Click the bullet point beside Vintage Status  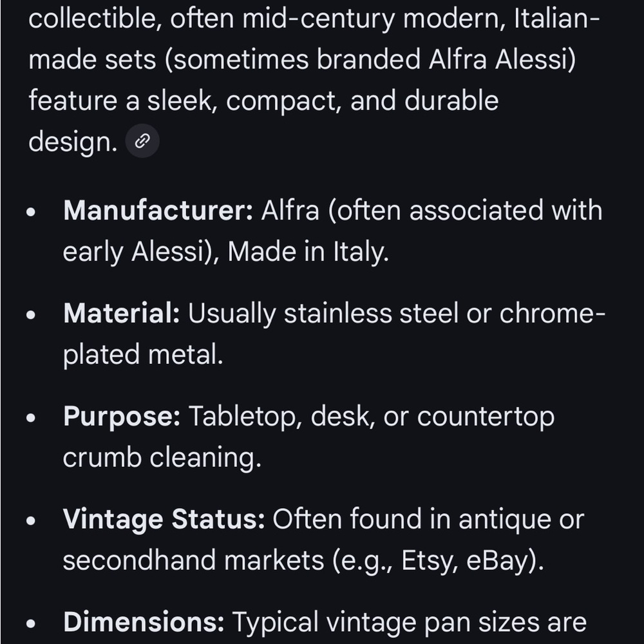pos(31,521)
